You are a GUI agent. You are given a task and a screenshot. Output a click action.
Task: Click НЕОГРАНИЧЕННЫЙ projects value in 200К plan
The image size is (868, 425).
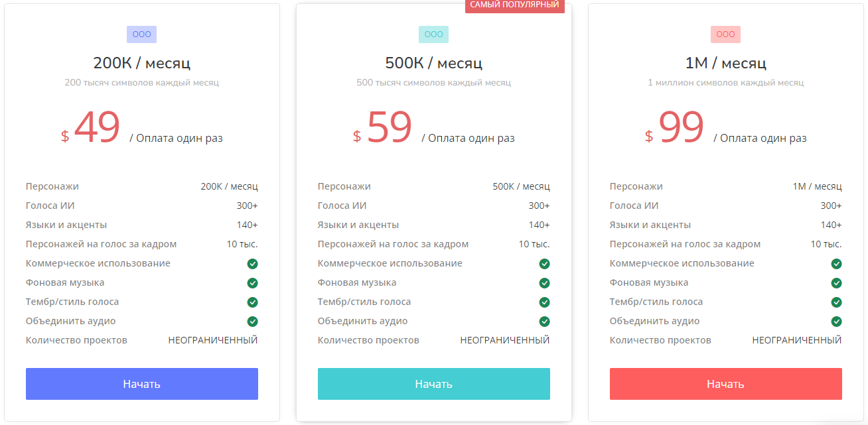pyautogui.click(x=212, y=340)
